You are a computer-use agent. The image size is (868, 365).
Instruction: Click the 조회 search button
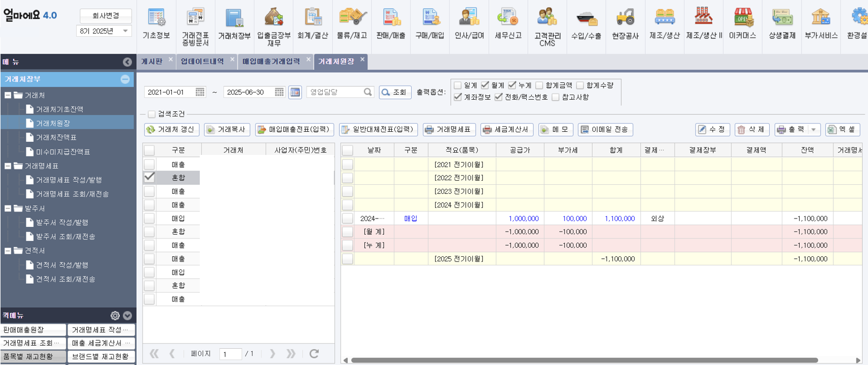pyautogui.click(x=394, y=92)
